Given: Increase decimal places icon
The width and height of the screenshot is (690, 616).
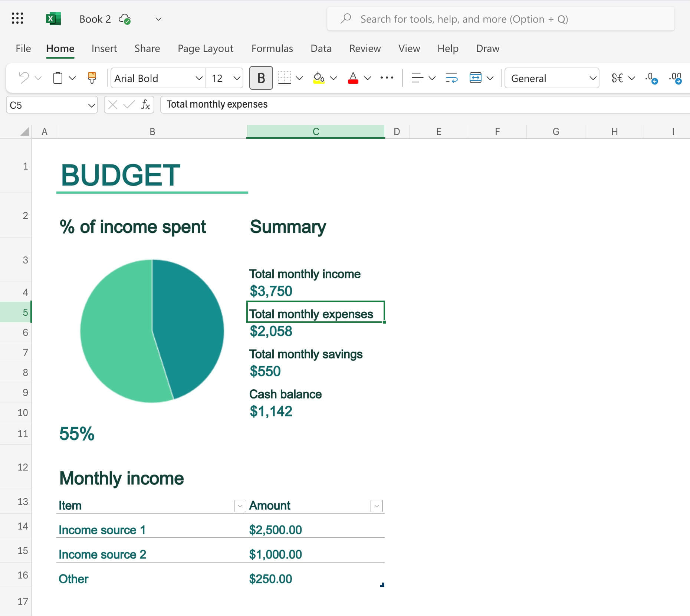Looking at the screenshot, I should (675, 78).
